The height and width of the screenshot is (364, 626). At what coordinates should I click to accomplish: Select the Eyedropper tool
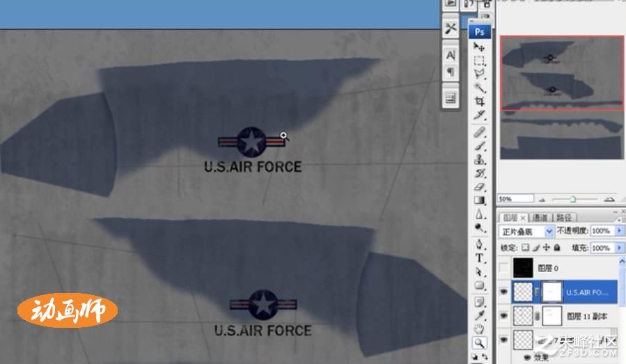[x=479, y=316]
